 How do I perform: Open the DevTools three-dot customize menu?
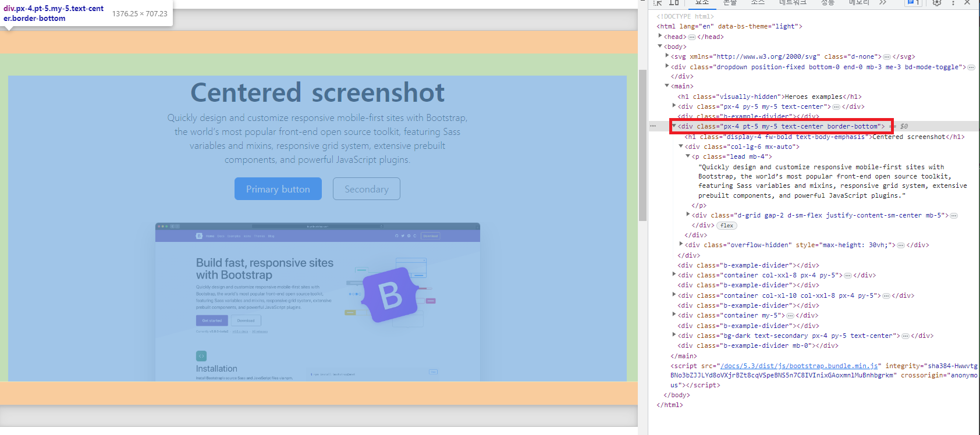point(953,2)
